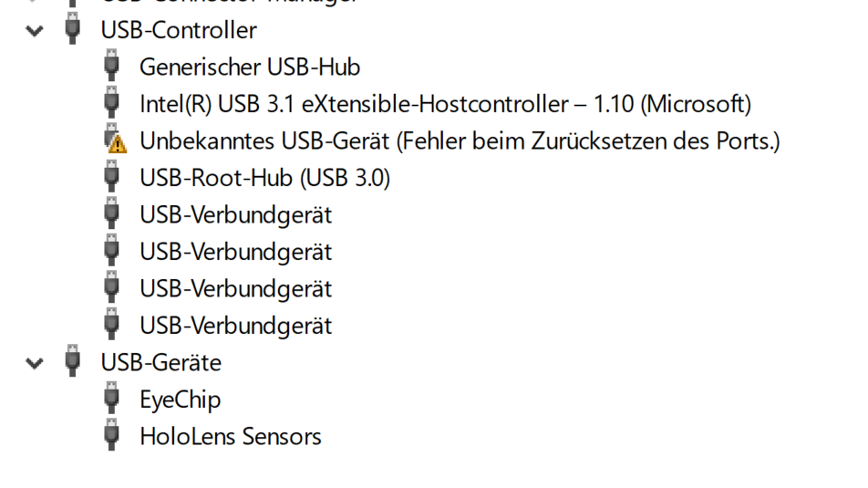Select the first USB-Verbundgerät entry
868x488 pixels.
[235, 215]
